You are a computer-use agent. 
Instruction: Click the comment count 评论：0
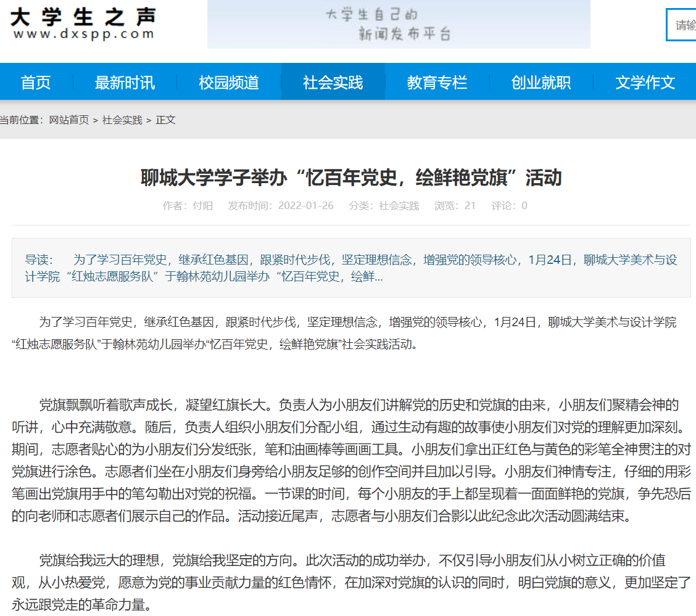tap(509, 206)
